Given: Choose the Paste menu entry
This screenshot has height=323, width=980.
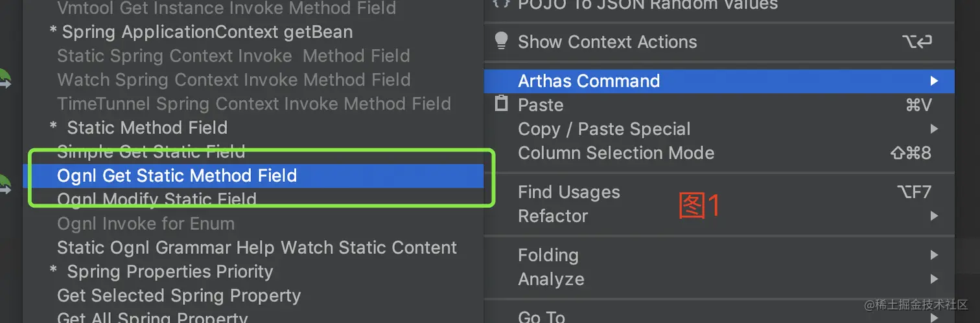Looking at the screenshot, I should [541, 105].
